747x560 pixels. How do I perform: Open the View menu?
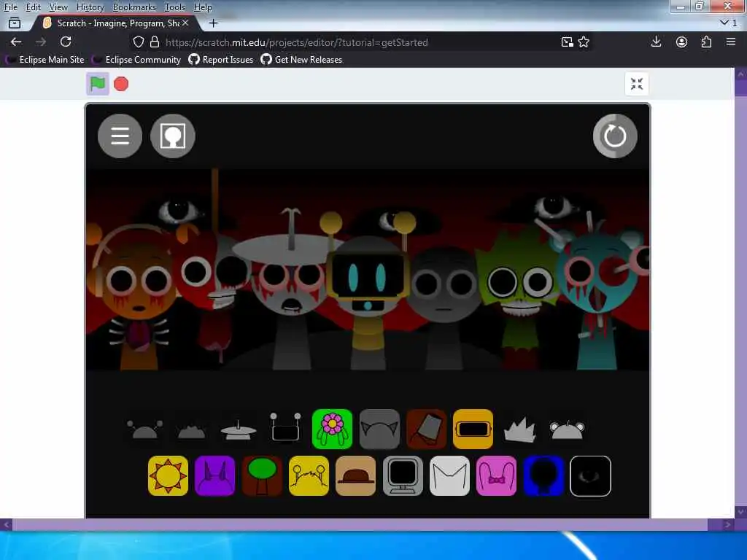[x=58, y=7]
